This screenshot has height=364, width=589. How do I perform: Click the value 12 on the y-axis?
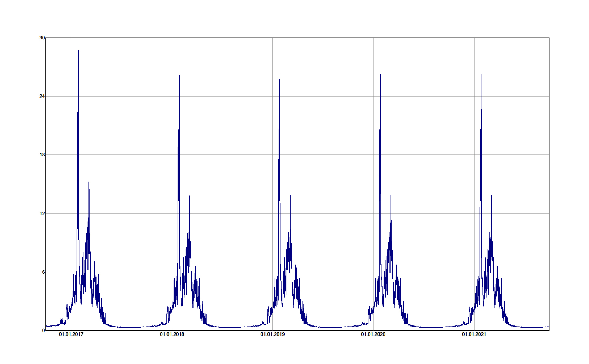click(42, 213)
